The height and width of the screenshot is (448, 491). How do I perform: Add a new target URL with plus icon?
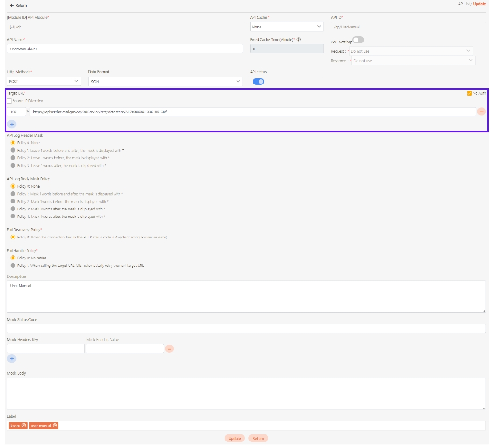12,124
